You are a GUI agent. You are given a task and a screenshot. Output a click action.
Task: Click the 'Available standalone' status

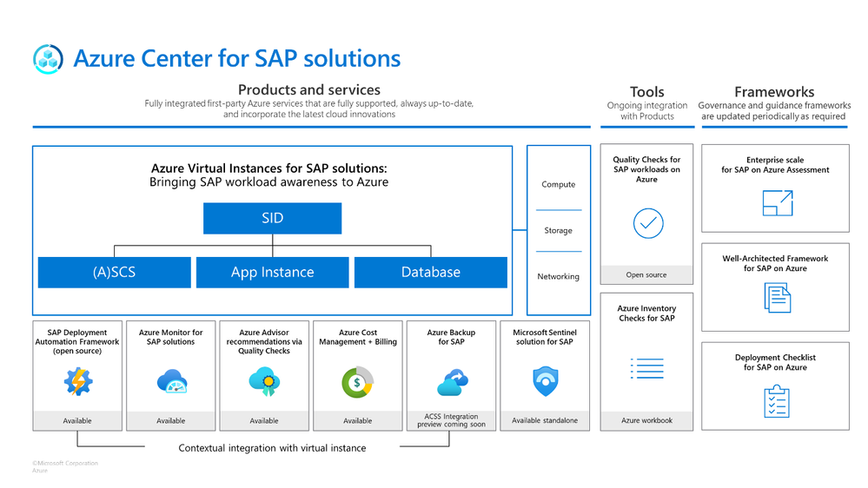tap(545, 420)
